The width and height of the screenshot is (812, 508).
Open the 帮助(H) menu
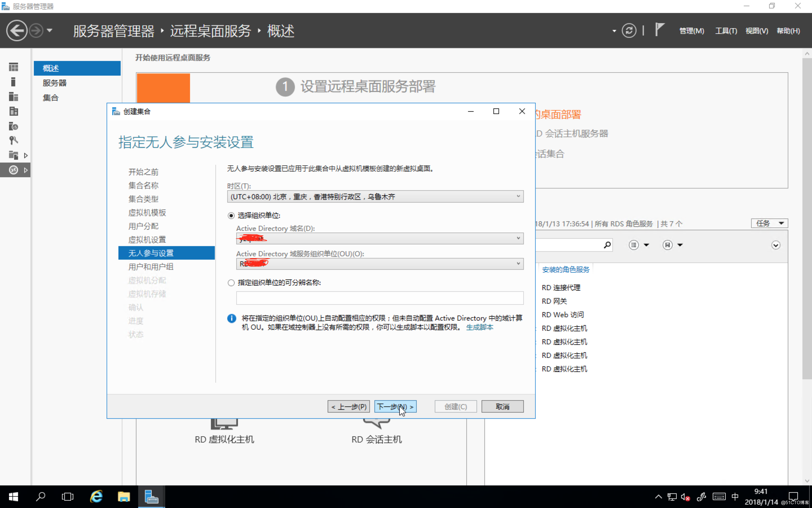788,31
